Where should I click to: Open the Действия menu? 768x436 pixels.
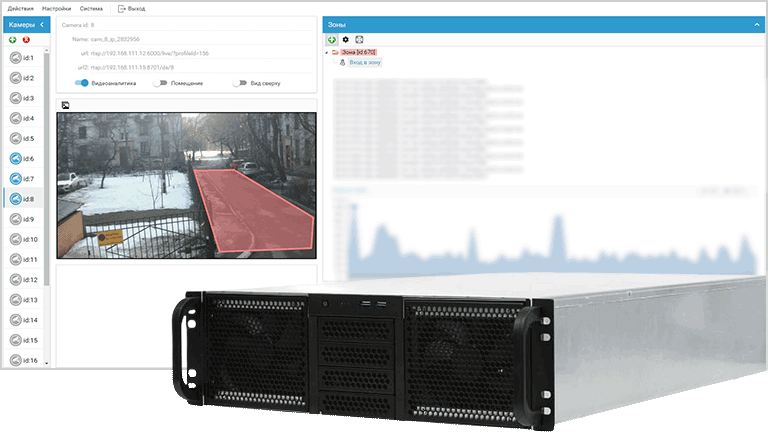(20, 8)
